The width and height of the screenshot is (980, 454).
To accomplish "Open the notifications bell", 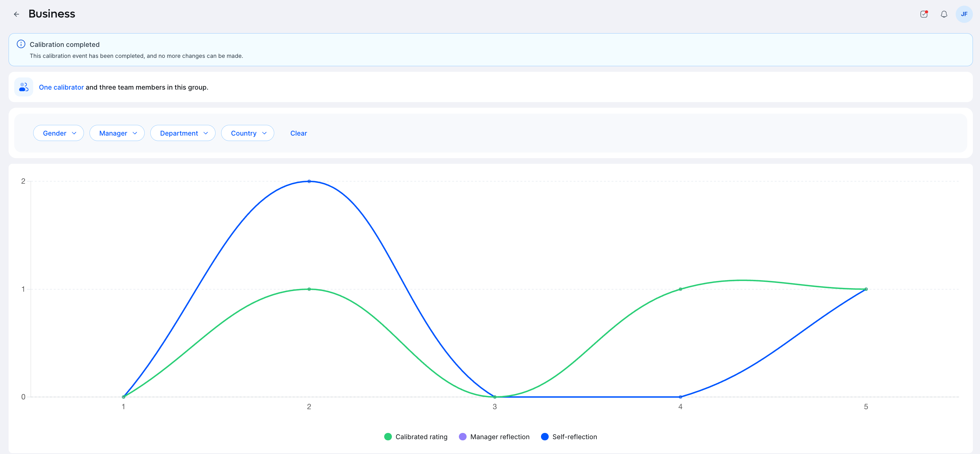I will 944,14.
